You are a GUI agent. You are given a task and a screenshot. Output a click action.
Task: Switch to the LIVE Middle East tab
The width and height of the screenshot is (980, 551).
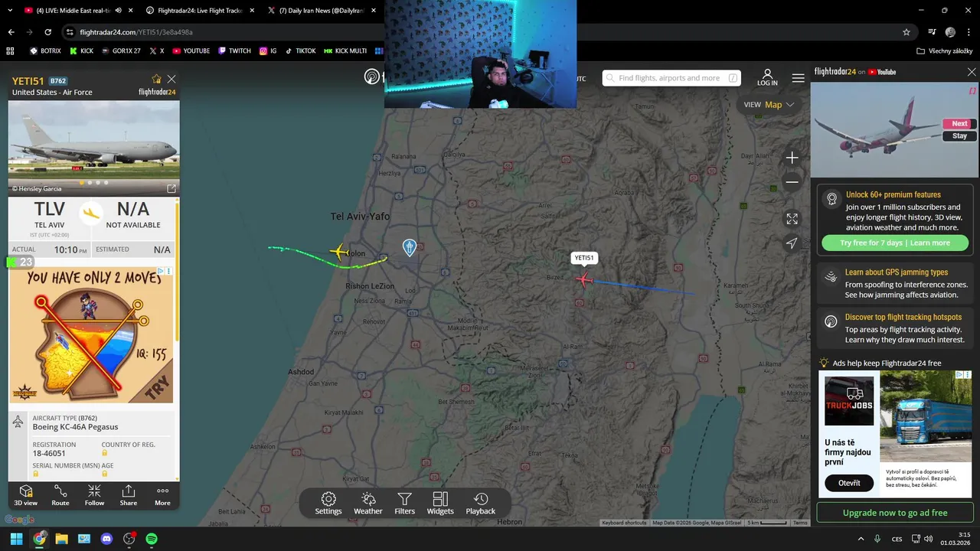(x=73, y=11)
